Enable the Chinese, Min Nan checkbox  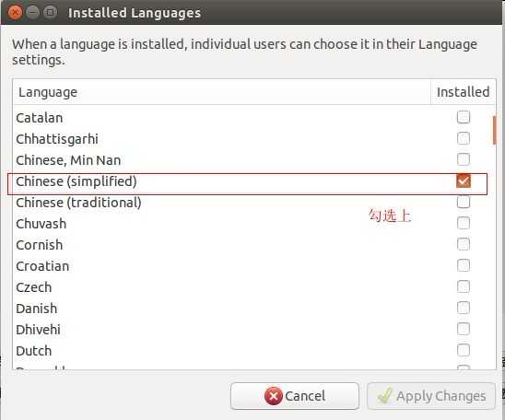(464, 159)
